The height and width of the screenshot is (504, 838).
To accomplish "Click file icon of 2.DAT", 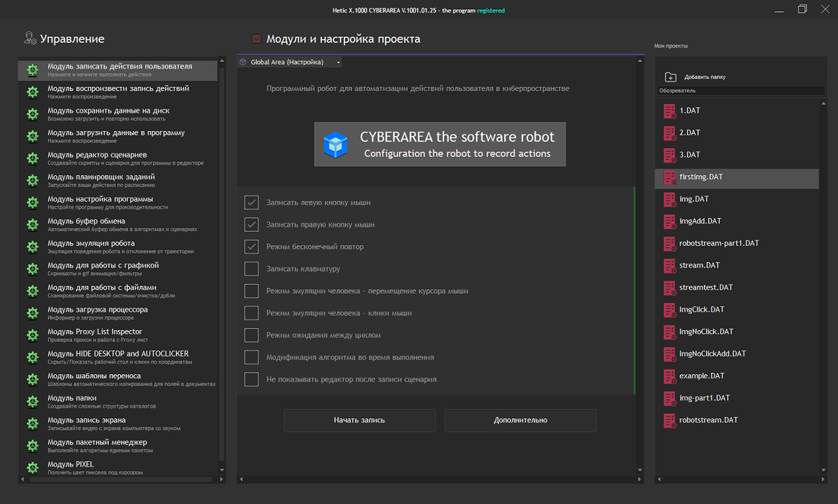I will click(669, 133).
